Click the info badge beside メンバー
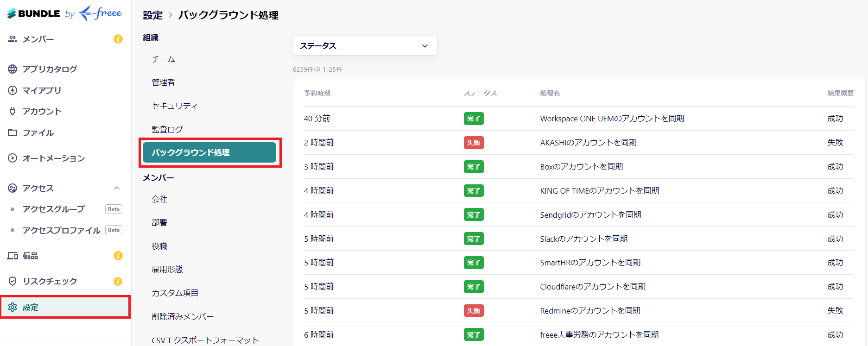The image size is (868, 346). coord(118,39)
